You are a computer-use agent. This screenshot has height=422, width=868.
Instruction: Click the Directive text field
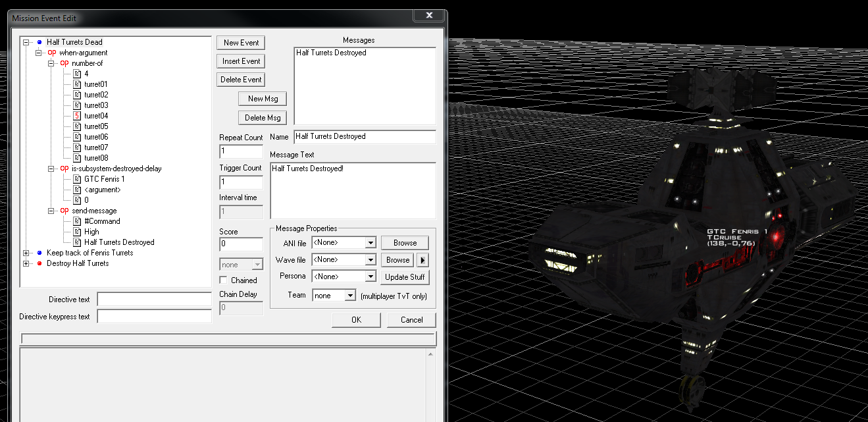[155, 300]
